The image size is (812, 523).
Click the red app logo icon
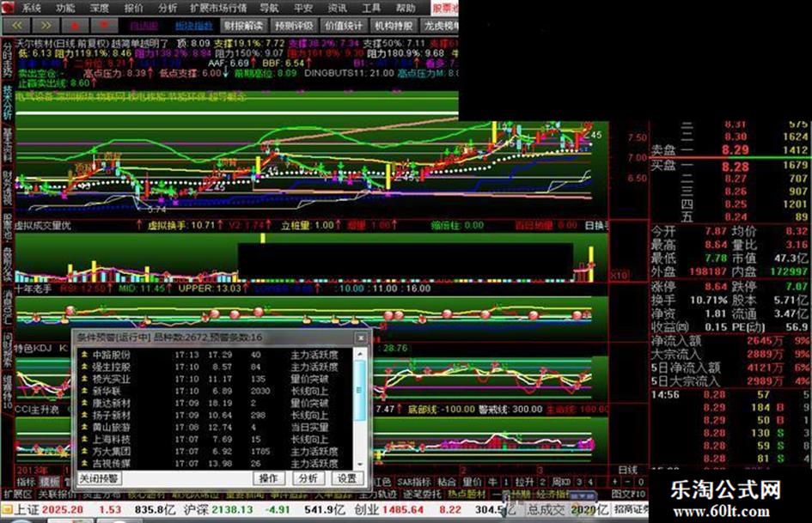[8, 7]
